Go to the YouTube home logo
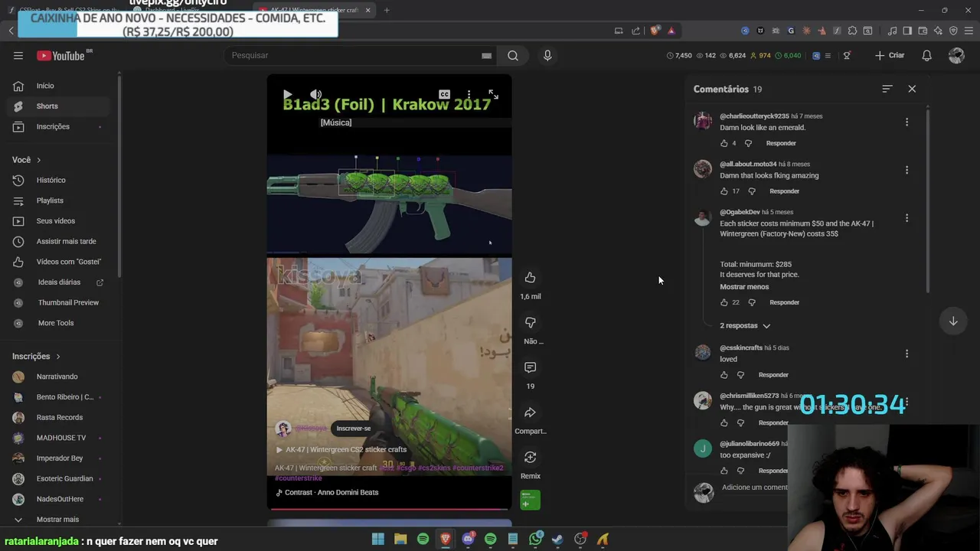Image resolution: width=980 pixels, height=551 pixels. click(x=60, y=55)
